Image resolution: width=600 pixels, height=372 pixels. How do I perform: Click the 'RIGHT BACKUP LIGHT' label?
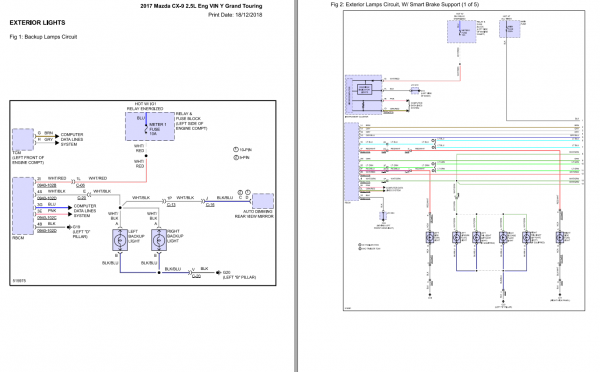[175, 236]
